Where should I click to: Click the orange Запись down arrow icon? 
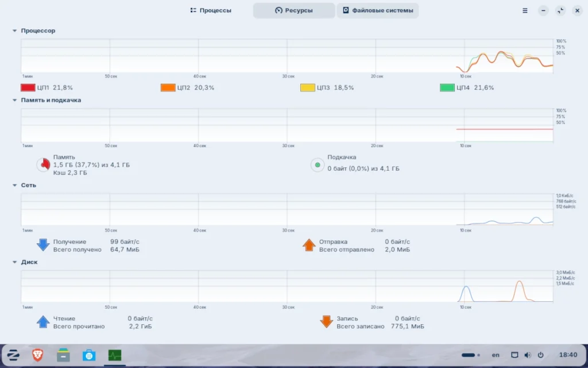(x=326, y=322)
